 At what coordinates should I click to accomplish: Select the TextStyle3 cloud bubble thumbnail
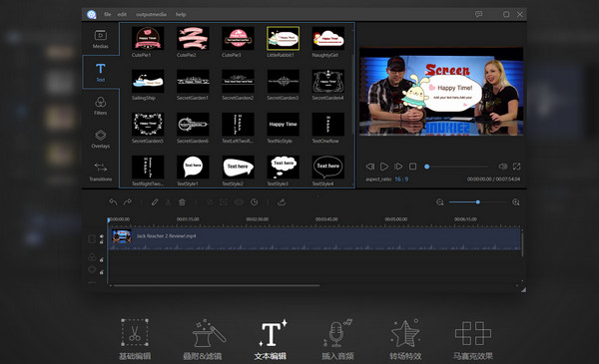(x=284, y=168)
